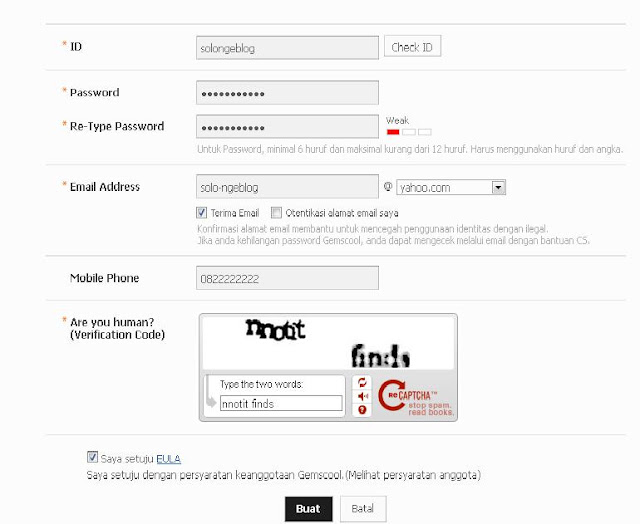The image size is (640, 524).
Task: Open the EULA link
Action: (169, 459)
